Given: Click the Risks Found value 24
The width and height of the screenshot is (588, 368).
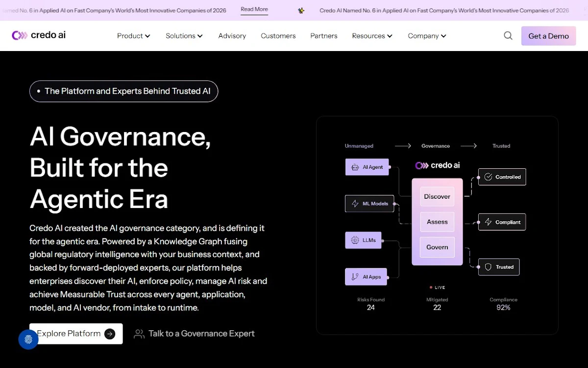Looking at the screenshot, I should point(371,308).
